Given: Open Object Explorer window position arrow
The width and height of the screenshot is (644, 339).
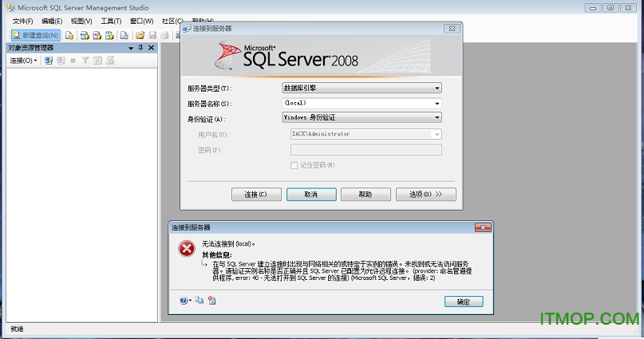Looking at the screenshot, I should [131, 48].
